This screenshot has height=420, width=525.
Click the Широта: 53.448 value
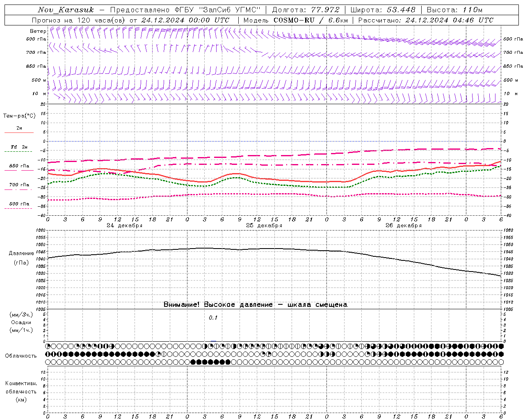click(383, 10)
